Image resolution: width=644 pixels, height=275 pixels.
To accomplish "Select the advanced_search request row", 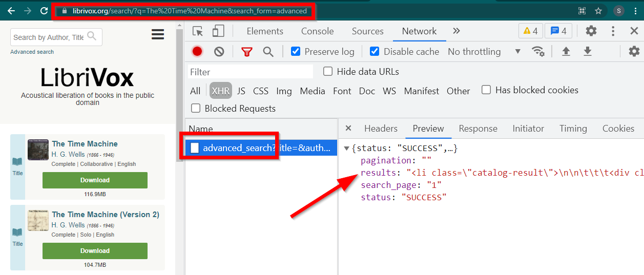I will 261,148.
